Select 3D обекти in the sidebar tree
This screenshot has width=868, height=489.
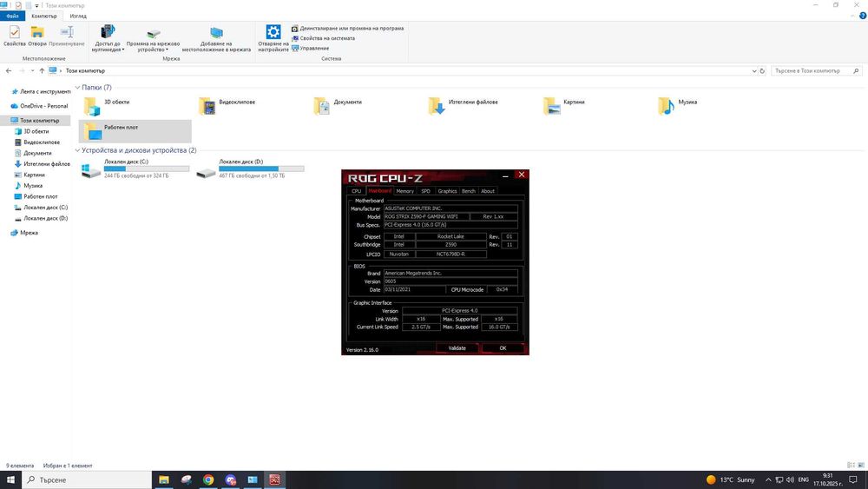(x=32, y=131)
